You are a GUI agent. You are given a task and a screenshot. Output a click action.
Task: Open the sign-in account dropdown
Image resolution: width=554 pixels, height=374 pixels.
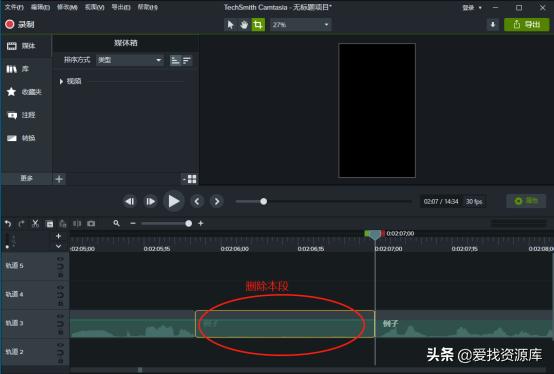point(472,7)
